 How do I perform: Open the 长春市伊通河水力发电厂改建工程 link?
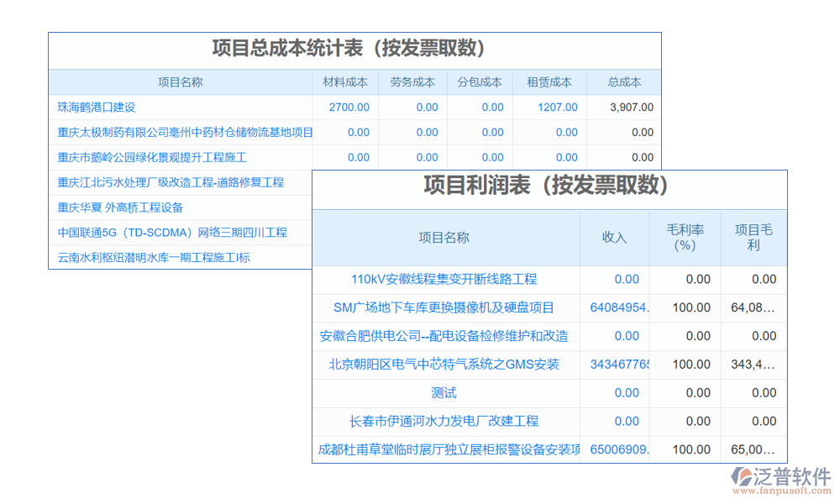click(x=444, y=421)
